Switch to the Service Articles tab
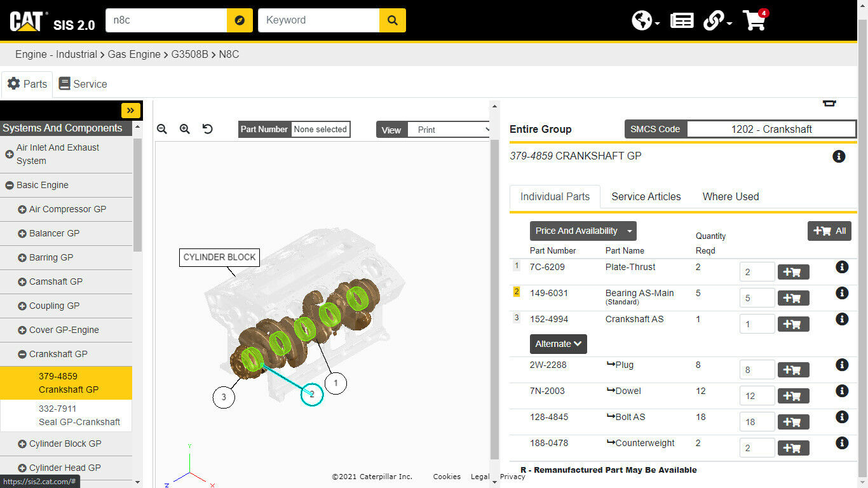 (646, 196)
